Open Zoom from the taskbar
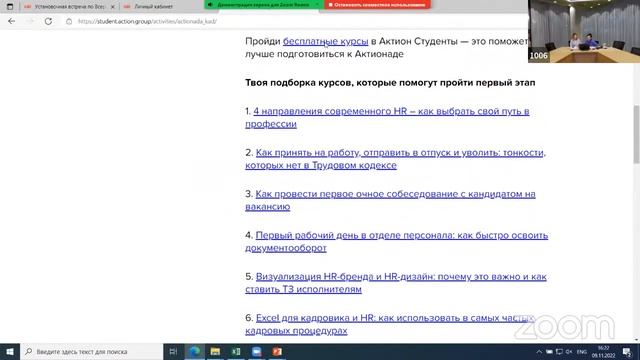 tap(256, 351)
